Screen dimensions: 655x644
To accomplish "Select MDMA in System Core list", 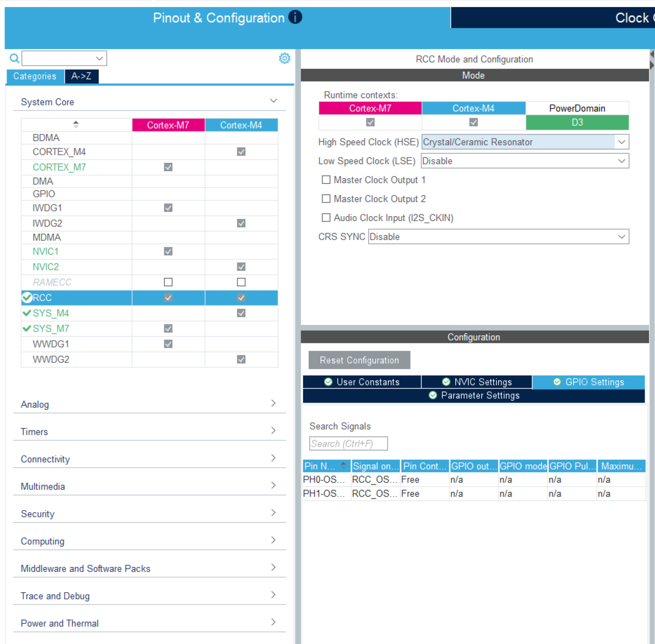I will (x=47, y=237).
